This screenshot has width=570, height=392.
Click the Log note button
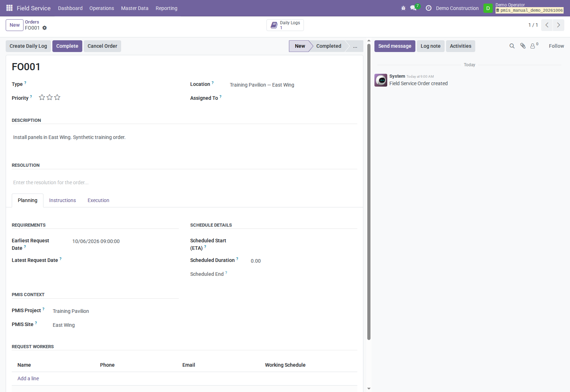point(430,46)
